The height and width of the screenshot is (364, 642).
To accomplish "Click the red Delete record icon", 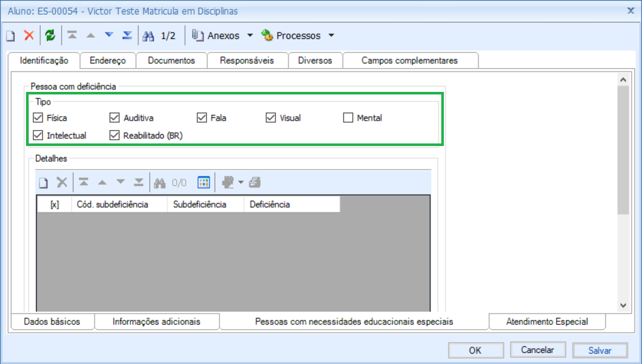I will coord(29,36).
